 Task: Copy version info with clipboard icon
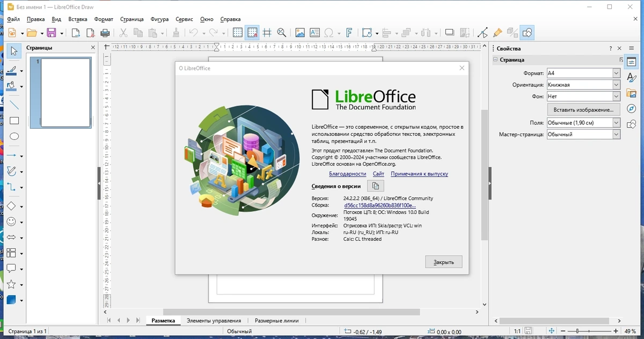pyautogui.click(x=376, y=186)
